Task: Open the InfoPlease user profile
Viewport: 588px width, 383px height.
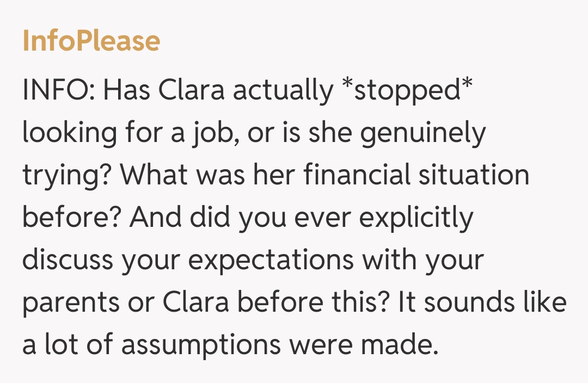Action: coord(91,42)
